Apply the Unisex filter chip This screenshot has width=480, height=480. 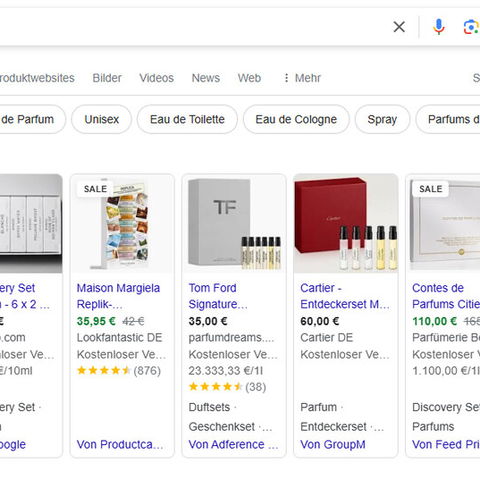(102, 119)
